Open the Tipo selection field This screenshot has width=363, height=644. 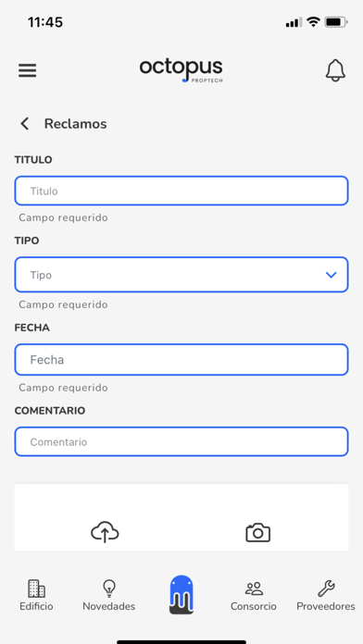181,275
